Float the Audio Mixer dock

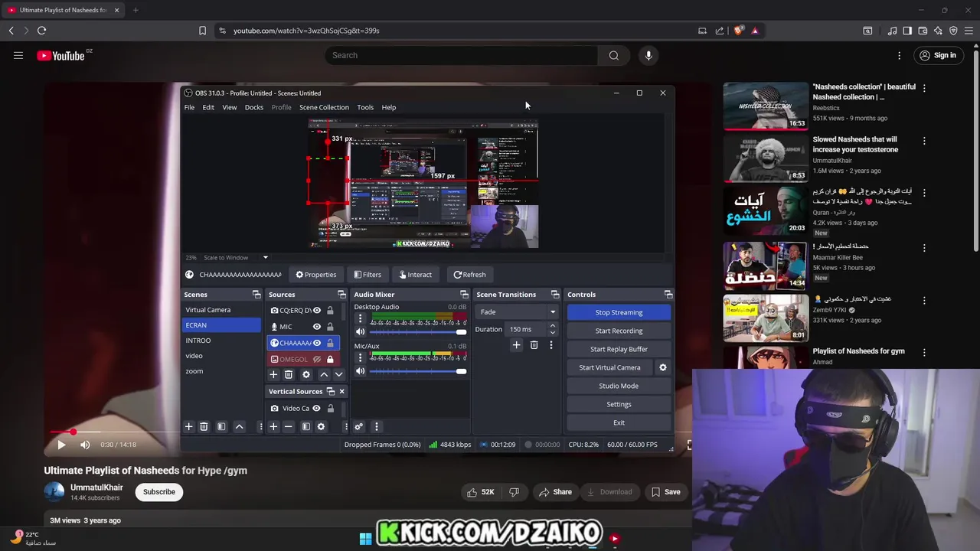click(464, 295)
